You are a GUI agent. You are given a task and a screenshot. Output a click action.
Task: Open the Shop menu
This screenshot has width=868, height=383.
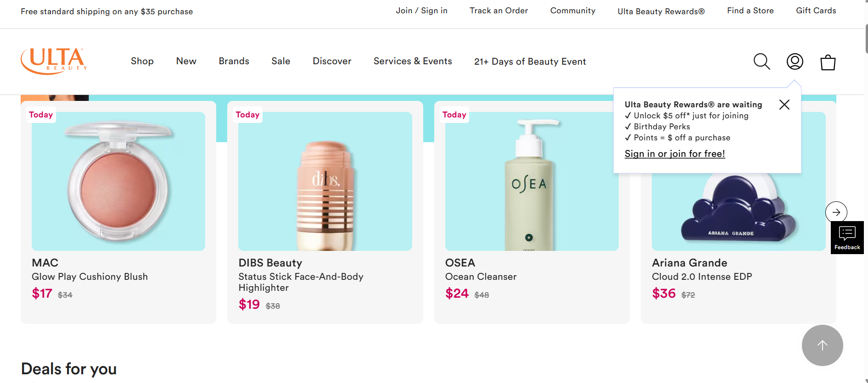pyautogui.click(x=142, y=61)
